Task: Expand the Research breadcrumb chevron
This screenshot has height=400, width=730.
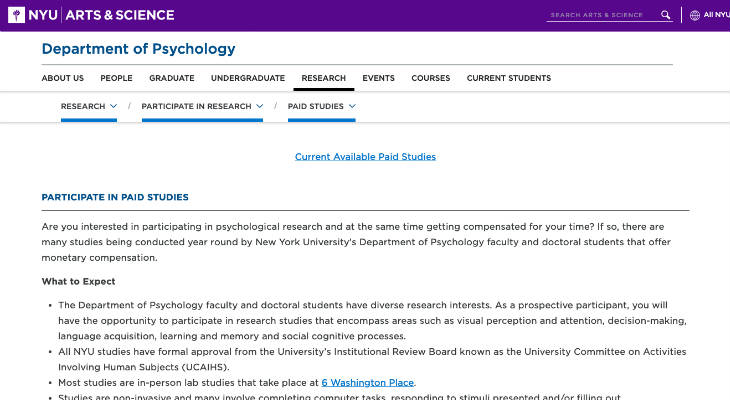Action: tap(113, 106)
